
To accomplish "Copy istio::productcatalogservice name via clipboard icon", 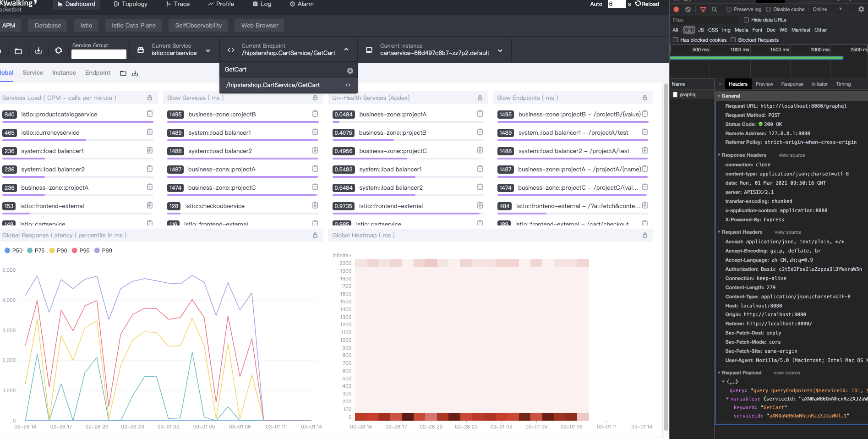I will pyautogui.click(x=150, y=114).
